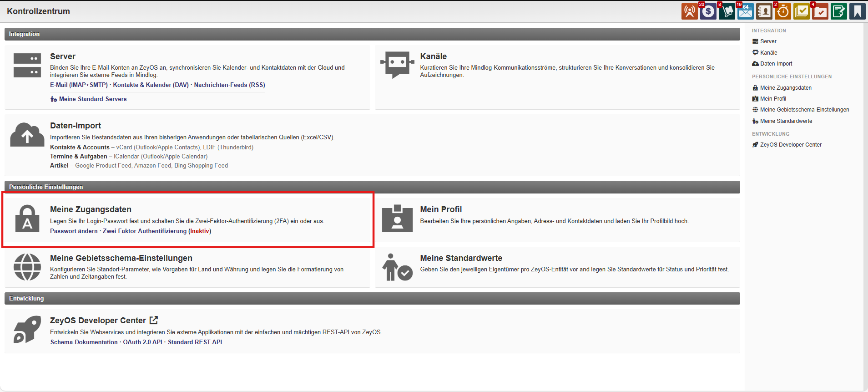
Task: Open Schema-Dokumentation link
Action: coord(84,342)
